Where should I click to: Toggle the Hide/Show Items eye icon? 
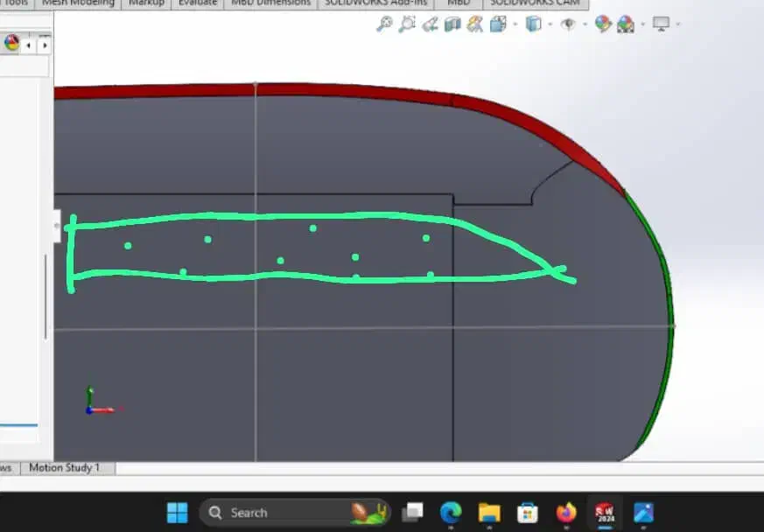(x=568, y=24)
